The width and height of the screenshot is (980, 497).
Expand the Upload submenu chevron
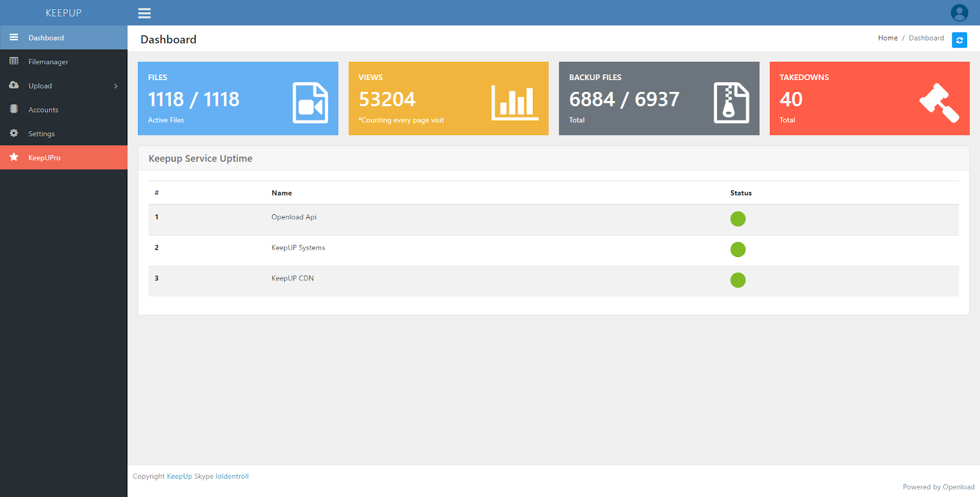(x=116, y=86)
